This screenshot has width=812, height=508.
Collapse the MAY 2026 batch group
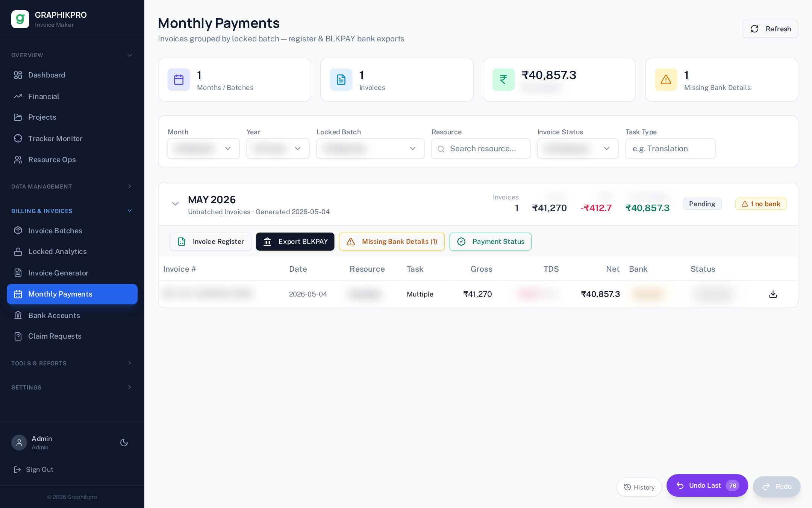coord(175,204)
